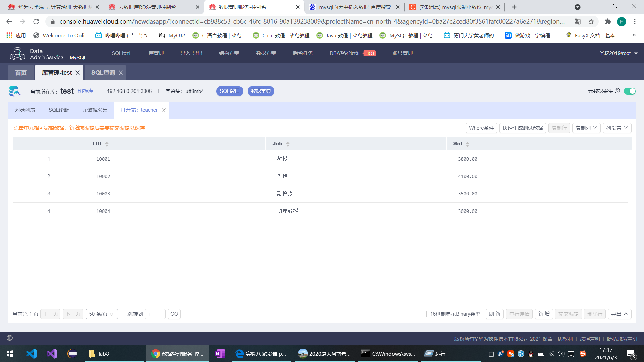Open Visual Studio Code from the taskbar
Screen dimensions: 644x362
32,354
